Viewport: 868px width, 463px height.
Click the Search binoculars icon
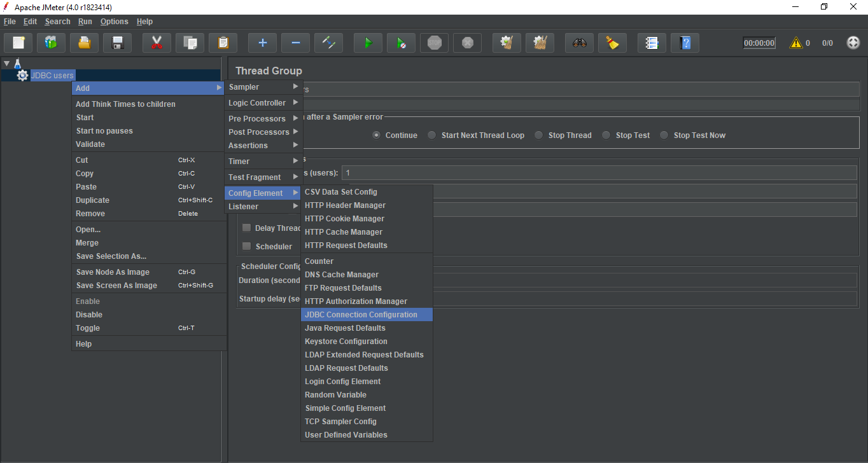579,43
